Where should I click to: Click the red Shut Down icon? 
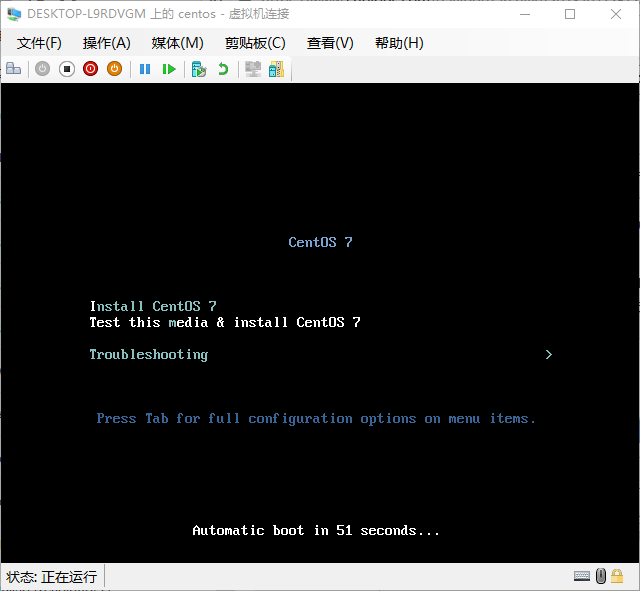(91, 69)
